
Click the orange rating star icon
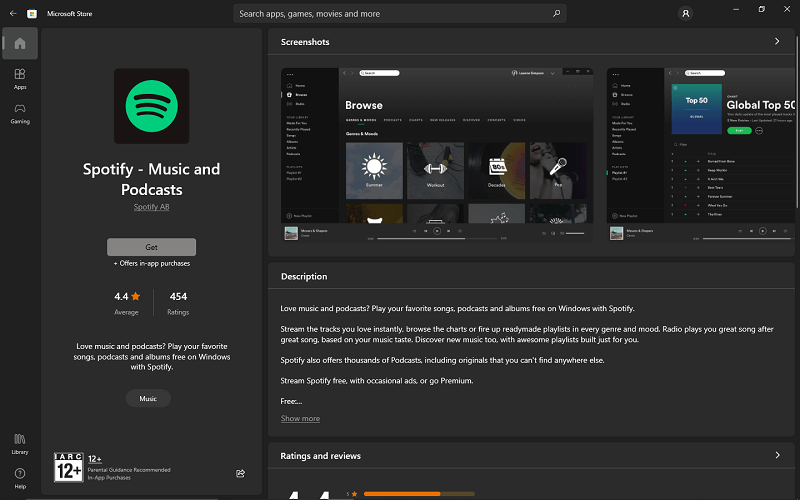(x=135, y=296)
